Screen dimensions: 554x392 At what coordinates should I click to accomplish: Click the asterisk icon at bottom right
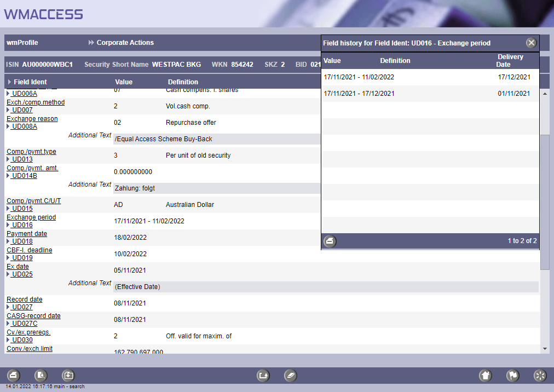(540, 376)
